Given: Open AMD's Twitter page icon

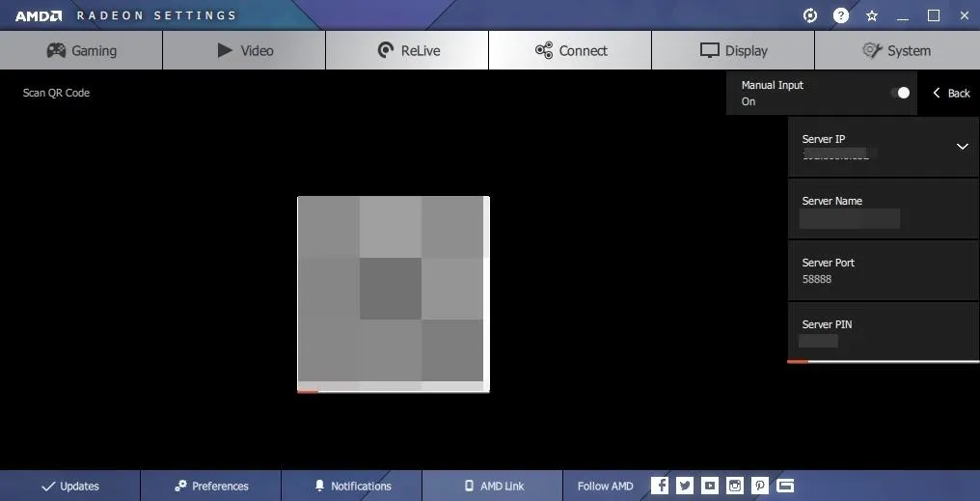Looking at the screenshot, I should pyautogui.click(x=685, y=486).
